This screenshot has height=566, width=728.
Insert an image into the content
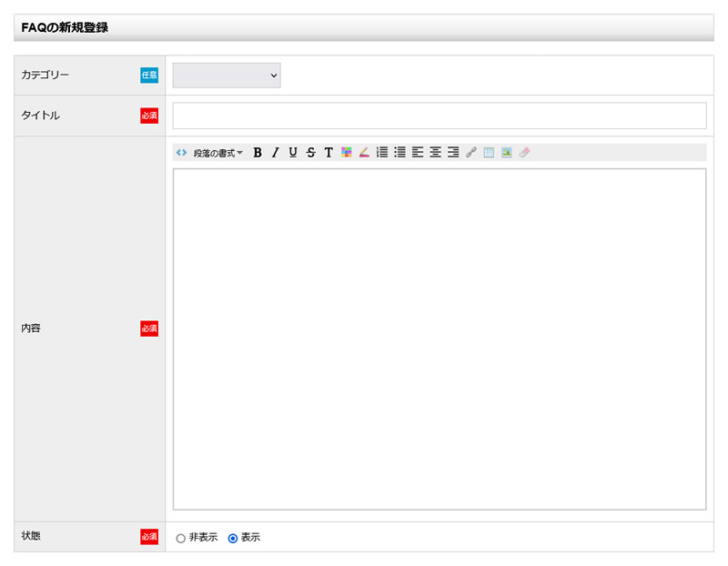click(507, 152)
